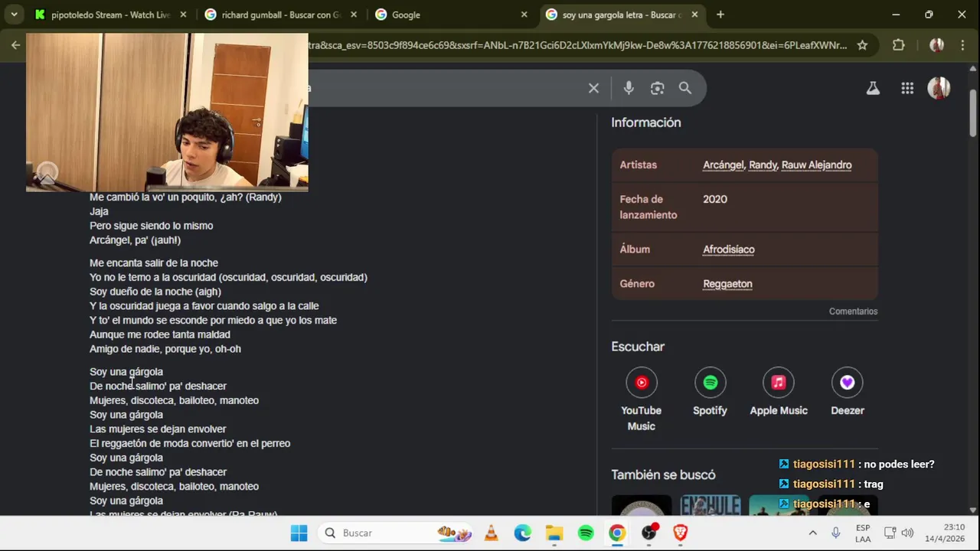Open network status icon in tray

890,533
